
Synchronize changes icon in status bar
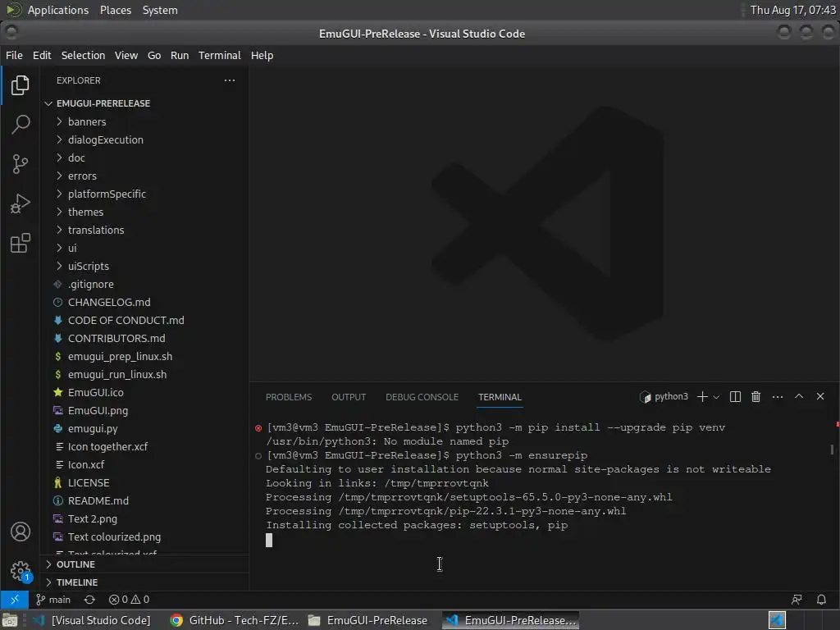[89, 600]
